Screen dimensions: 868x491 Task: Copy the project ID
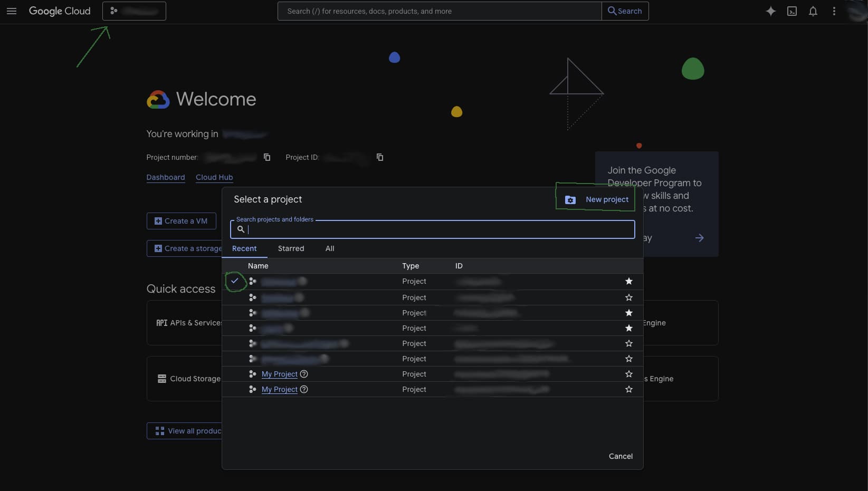tap(380, 157)
